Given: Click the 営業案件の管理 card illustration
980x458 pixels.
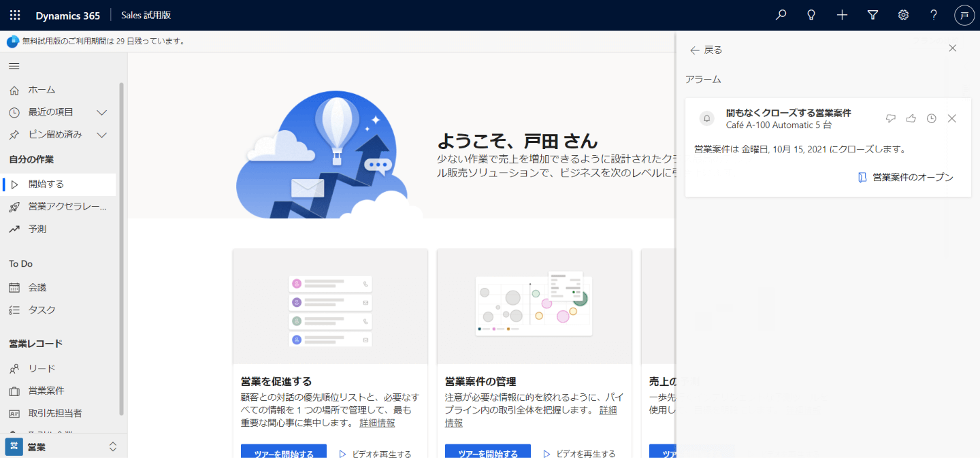Looking at the screenshot, I should [534, 307].
